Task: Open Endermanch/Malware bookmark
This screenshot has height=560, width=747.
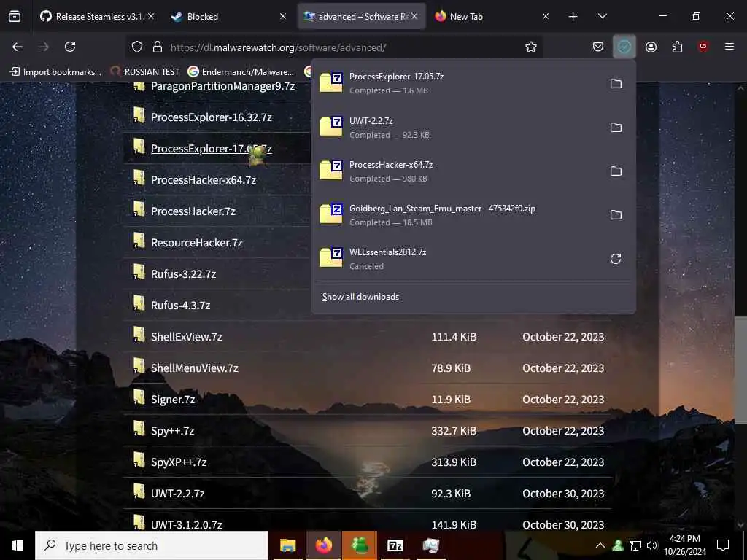Action: tap(241, 72)
